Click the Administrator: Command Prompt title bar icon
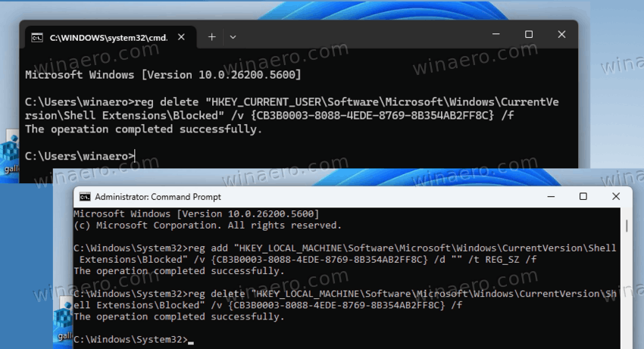Screen dimensions: 644x349 (x=85, y=197)
